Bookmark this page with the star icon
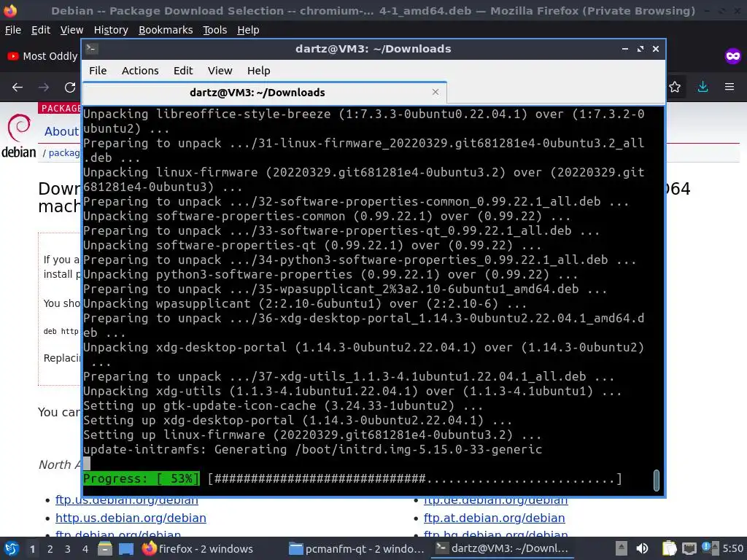Image resolution: width=747 pixels, height=560 pixels. [x=675, y=87]
